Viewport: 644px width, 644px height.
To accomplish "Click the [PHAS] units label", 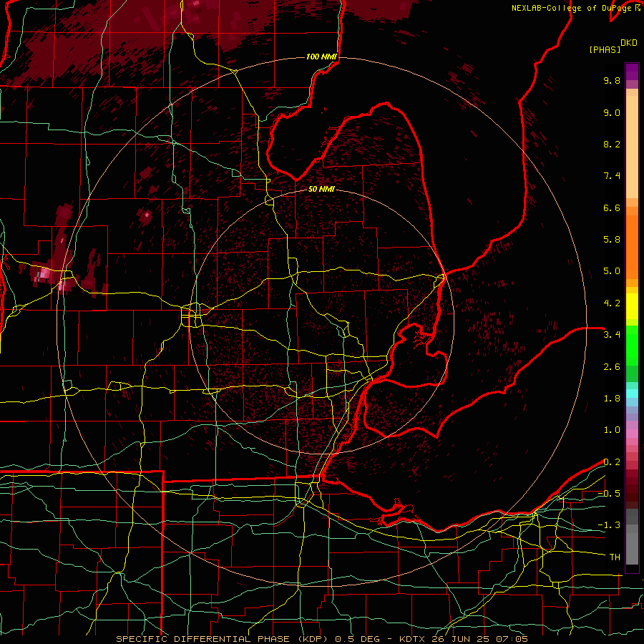I will click(x=605, y=50).
